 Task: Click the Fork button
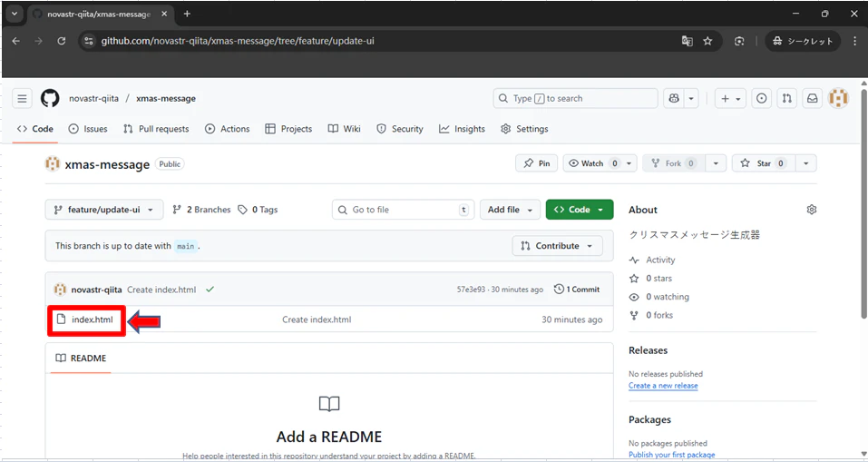674,163
